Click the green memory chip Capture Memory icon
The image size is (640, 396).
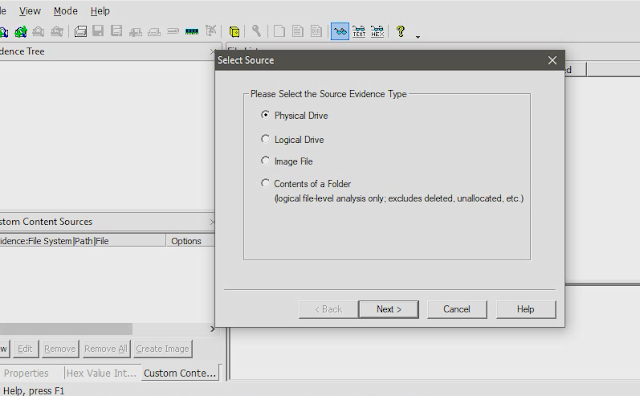tap(192, 31)
